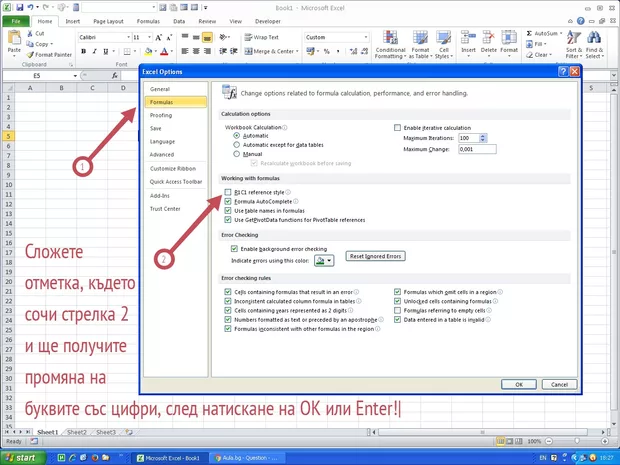Click the zoom slider in status bar
This screenshot has height=465, width=620.
click(x=577, y=441)
